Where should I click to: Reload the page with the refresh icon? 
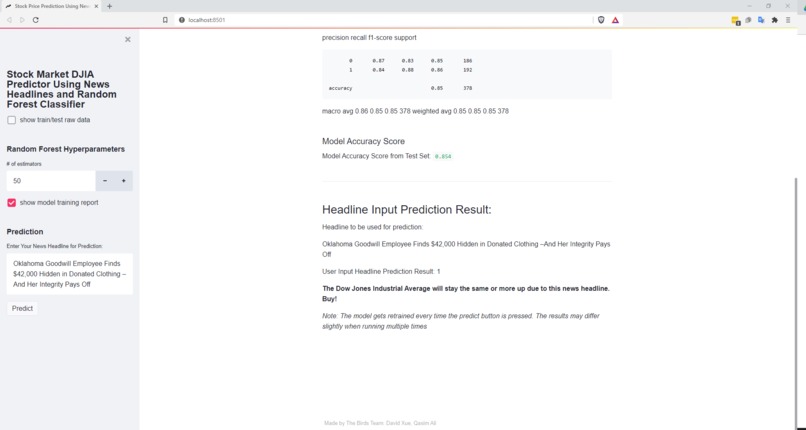(35, 20)
